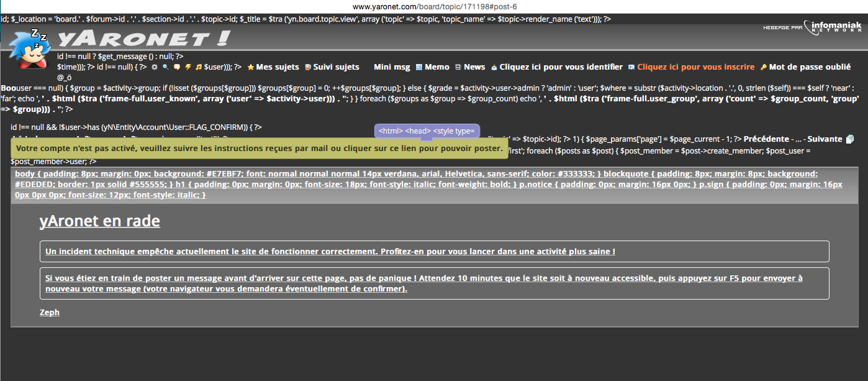This screenshot has height=381, width=868.
Task: Click the speech bubble icon
Action: click(x=176, y=67)
